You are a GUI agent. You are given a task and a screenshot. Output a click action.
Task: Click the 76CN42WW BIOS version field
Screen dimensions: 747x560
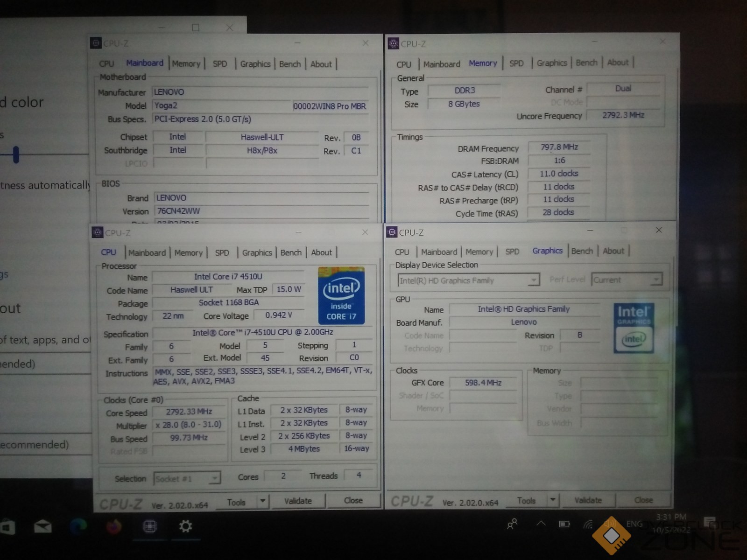pos(261,211)
